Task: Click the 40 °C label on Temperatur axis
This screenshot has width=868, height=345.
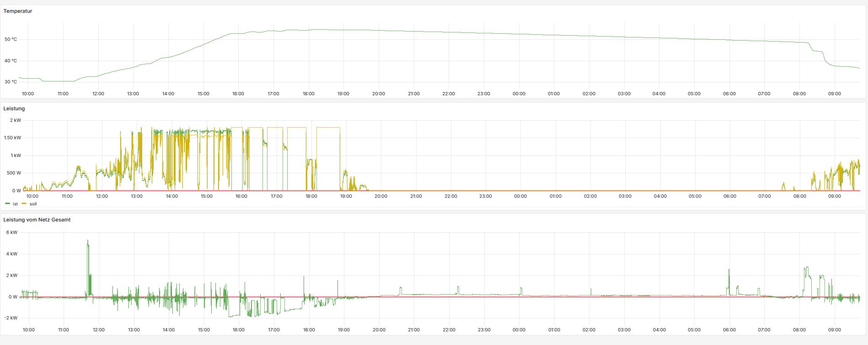Action: pos(11,61)
